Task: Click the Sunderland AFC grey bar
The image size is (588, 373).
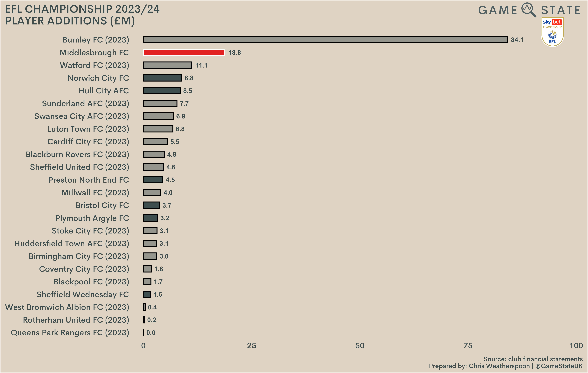Action: (x=160, y=103)
